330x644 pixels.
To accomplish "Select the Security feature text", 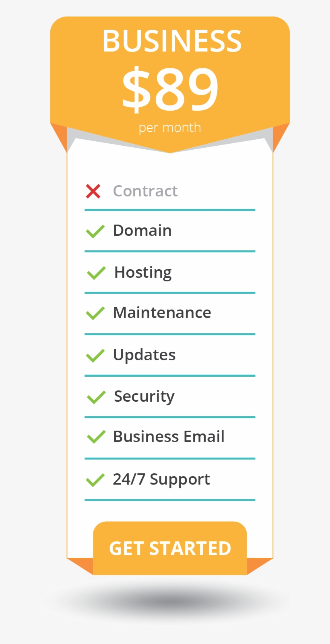I will pos(144,396).
